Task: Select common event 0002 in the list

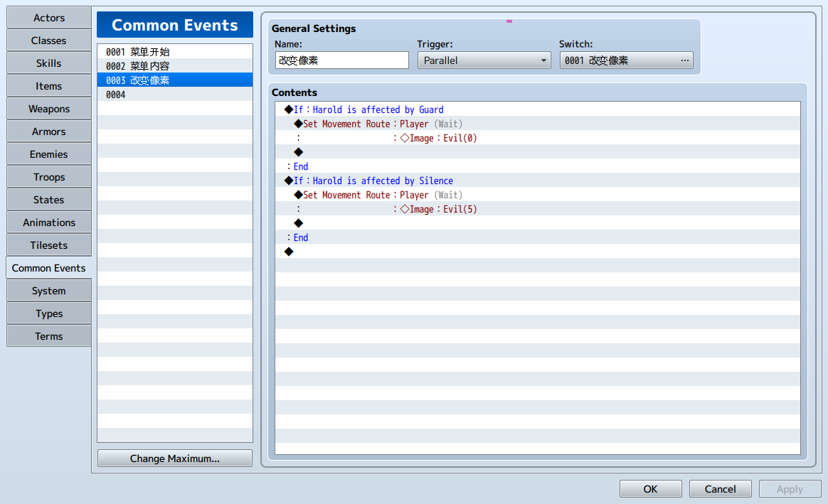Action: tap(175, 66)
